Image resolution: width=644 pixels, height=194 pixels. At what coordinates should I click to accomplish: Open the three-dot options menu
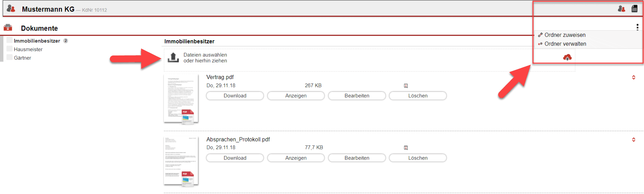pos(637,27)
